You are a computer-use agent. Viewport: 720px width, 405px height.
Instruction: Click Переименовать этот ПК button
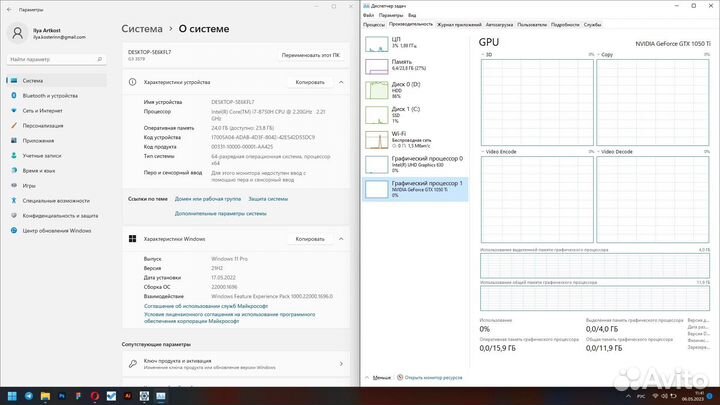[x=310, y=55]
